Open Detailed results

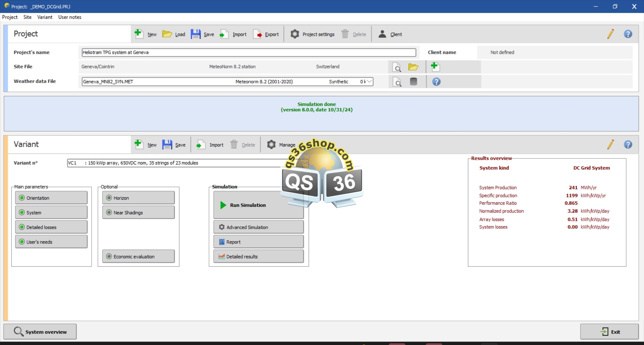pos(259,257)
